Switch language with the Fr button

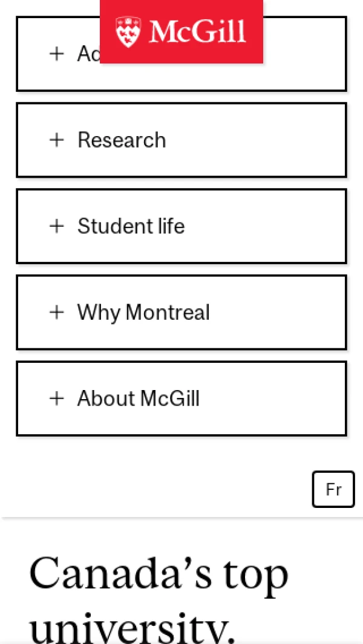(333, 489)
